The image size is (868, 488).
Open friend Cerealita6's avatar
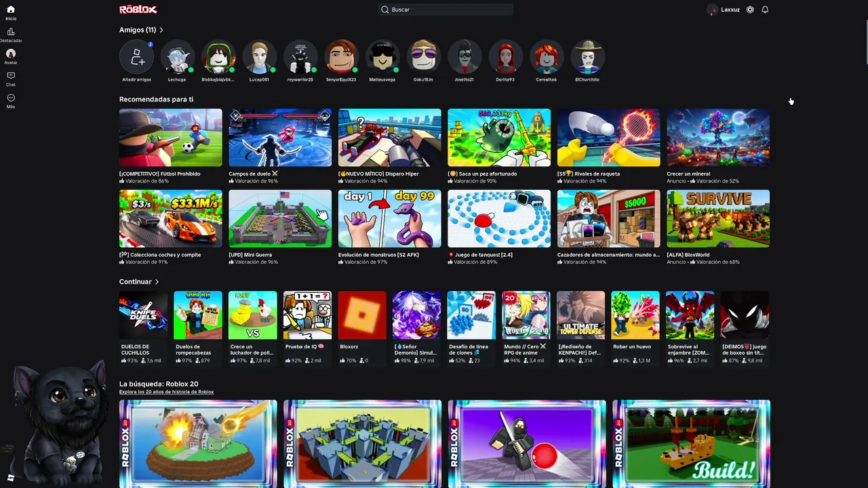547,57
